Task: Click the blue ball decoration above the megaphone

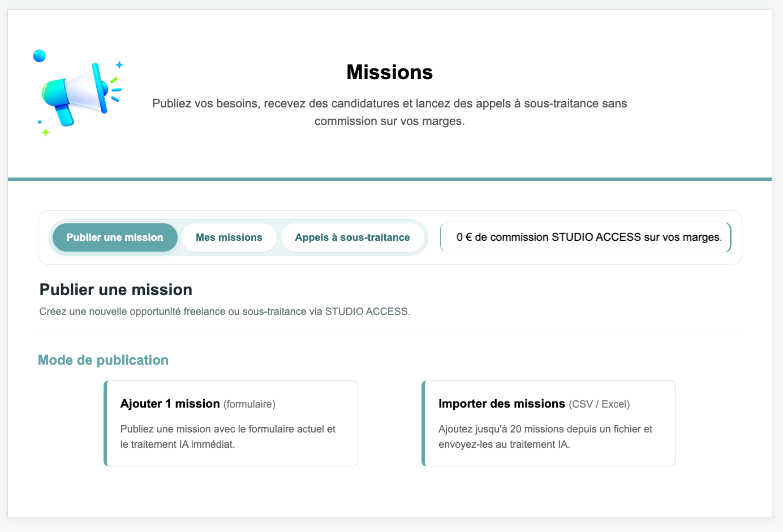Action: tap(40, 56)
